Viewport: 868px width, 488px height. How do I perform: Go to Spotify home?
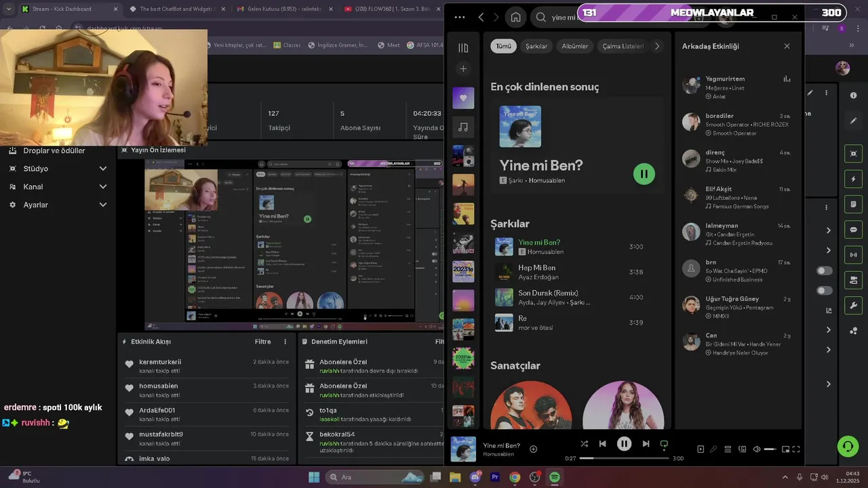(x=515, y=17)
